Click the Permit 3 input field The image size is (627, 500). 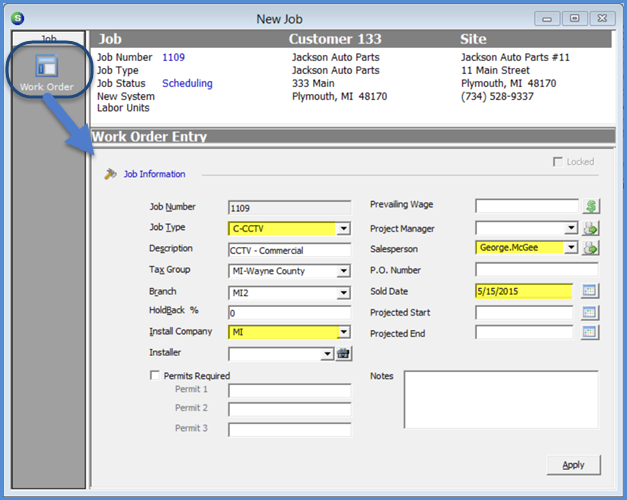pos(290,430)
